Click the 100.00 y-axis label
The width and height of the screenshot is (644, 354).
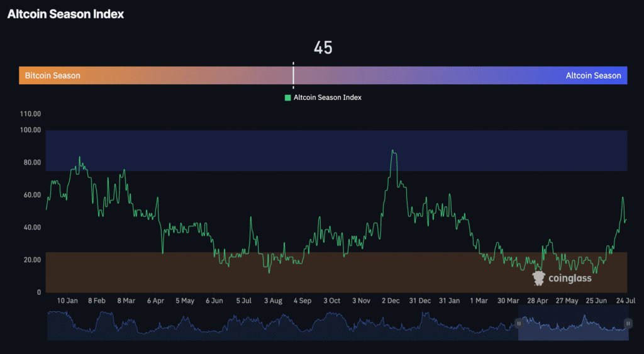pos(30,130)
